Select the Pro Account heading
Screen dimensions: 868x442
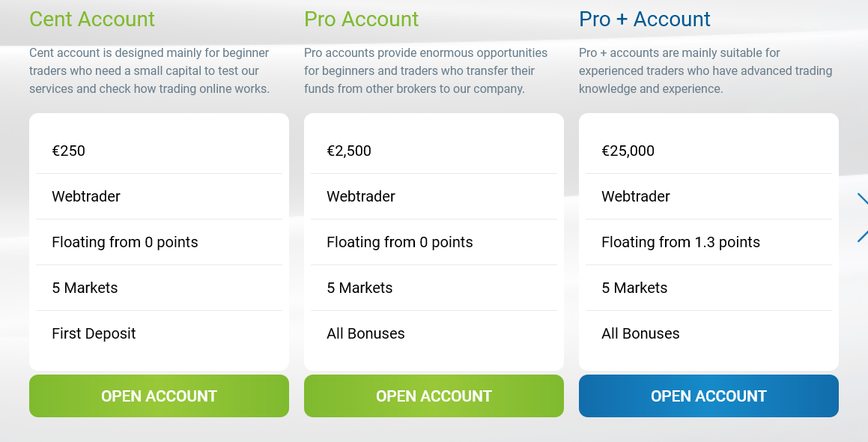[362, 19]
